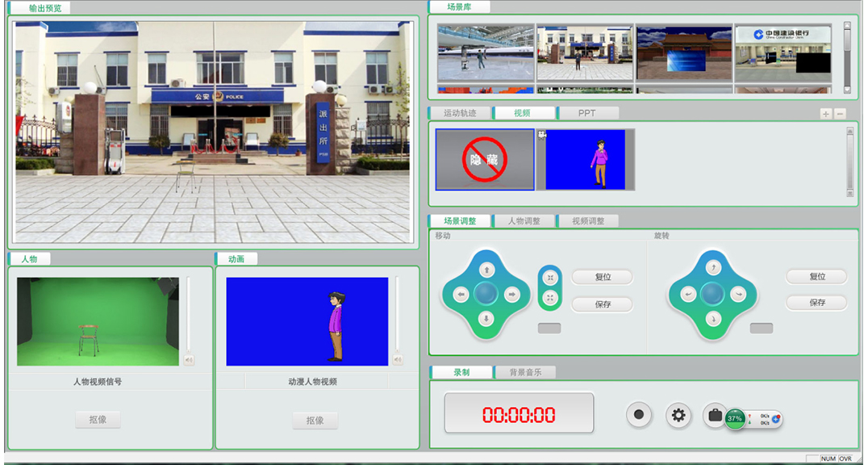Select the 隐藏 hide-video thumbnail
Screen dimensions: 868x465
click(485, 160)
